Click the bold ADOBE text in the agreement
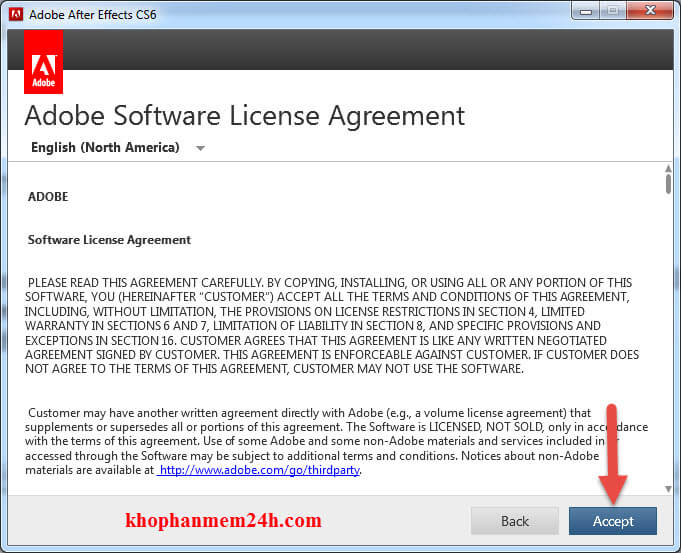The width and height of the screenshot is (681, 553). tap(48, 197)
